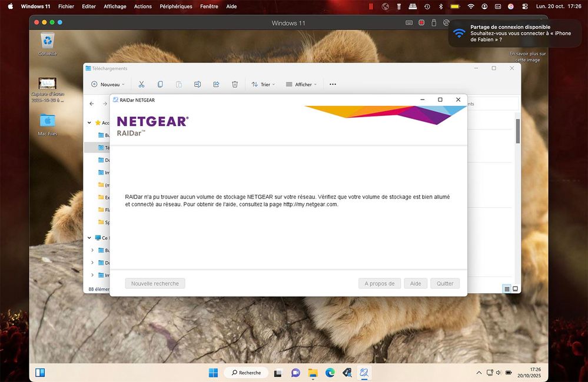Click the Explorer vertical scrollbar thumb
Image resolution: width=588 pixels, height=382 pixels.
pyautogui.click(x=518, y=131)
